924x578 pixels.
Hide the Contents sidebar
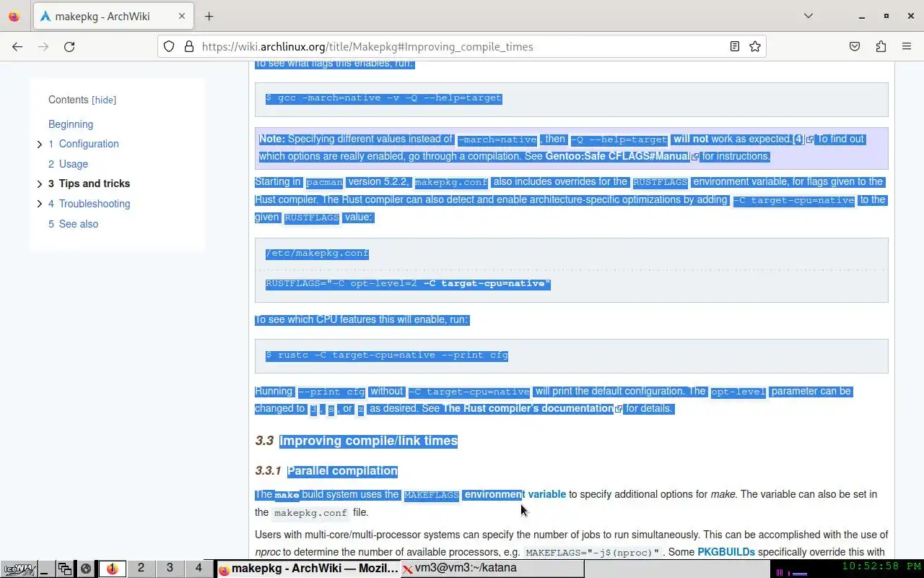tap(104, 100)
